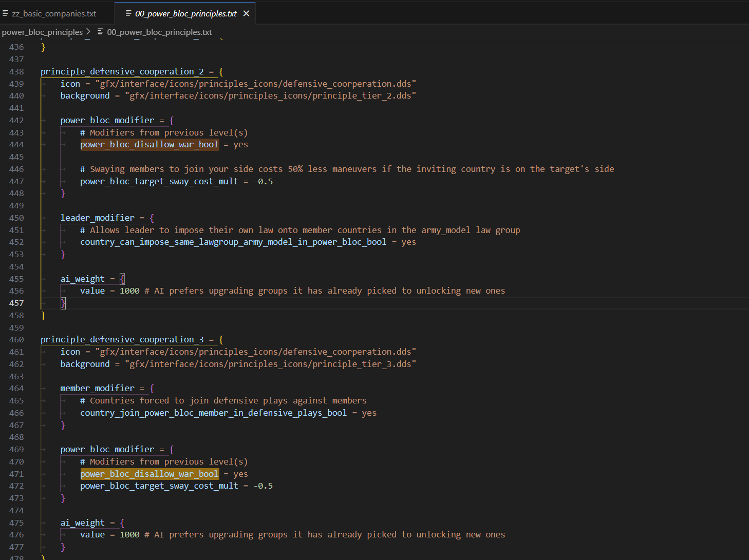The width and height of the screenshot is (749, 560).
Task: Click the Swaying members comment on line 446
Action: pyautogui.click(x=347, y=169)
